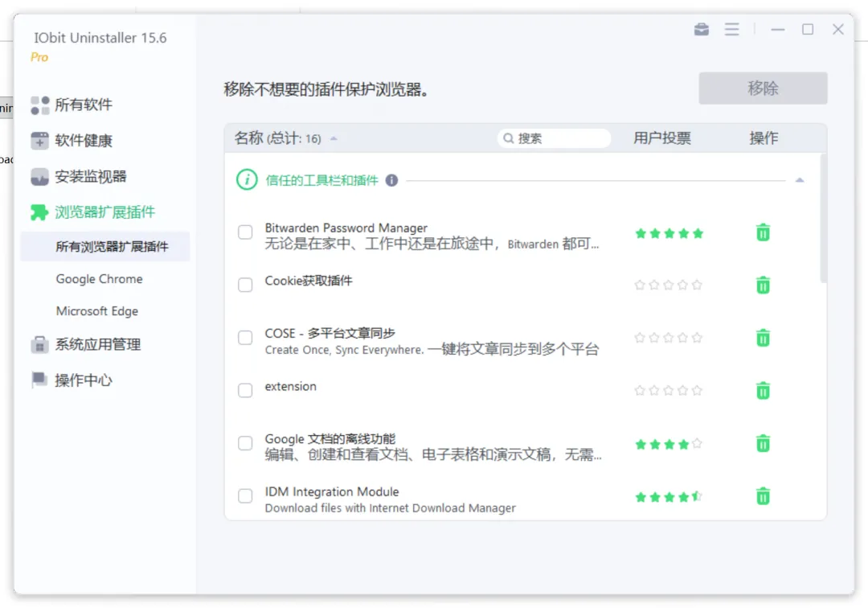
Task: Click the 操作中心 flag icon
Action: click(x=40, y=380)
